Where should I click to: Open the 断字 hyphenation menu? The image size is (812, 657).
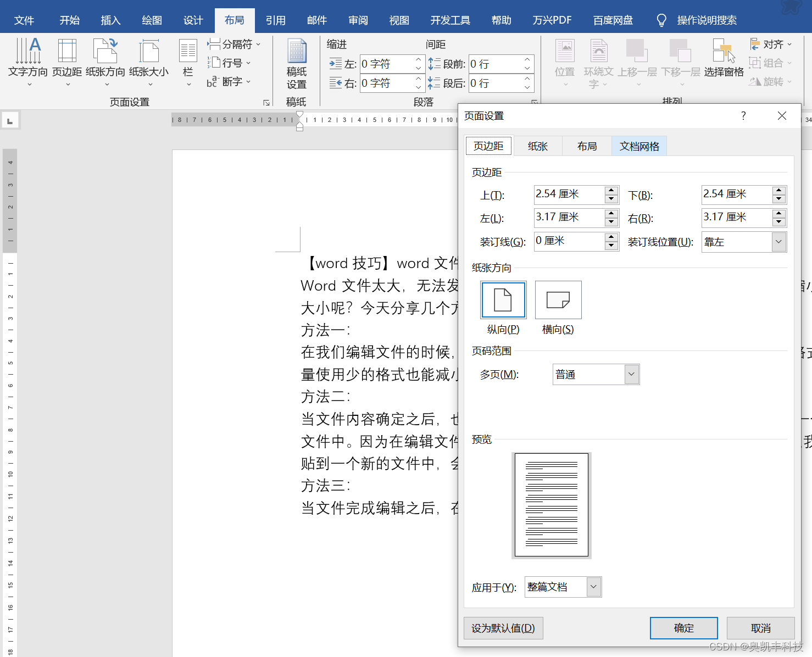tap(229, 81)
